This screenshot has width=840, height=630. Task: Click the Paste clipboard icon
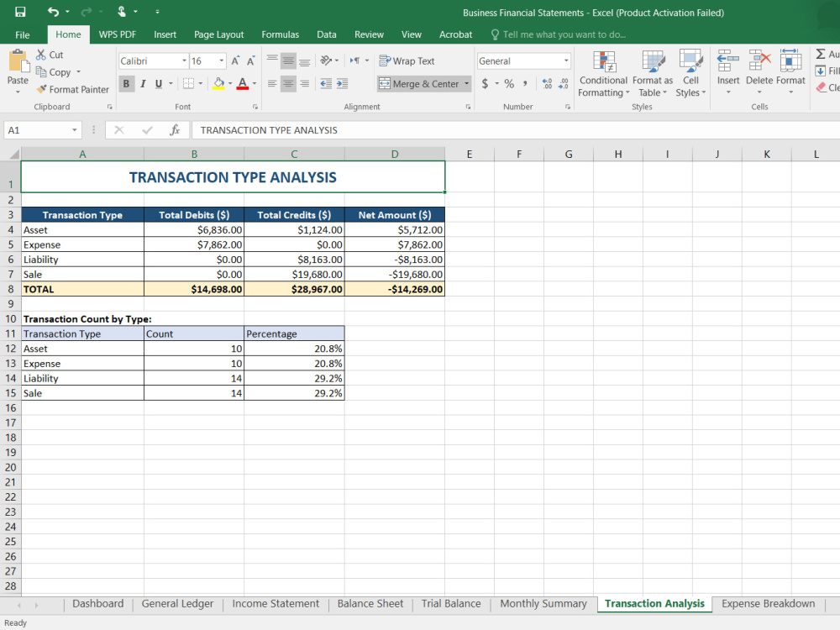point(18,61)
